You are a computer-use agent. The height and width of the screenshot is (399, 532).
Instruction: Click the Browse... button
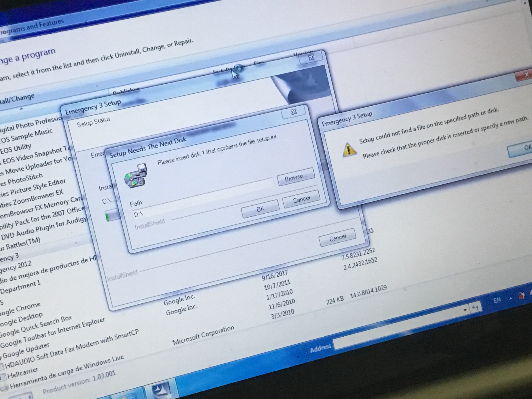click(296, 177)
